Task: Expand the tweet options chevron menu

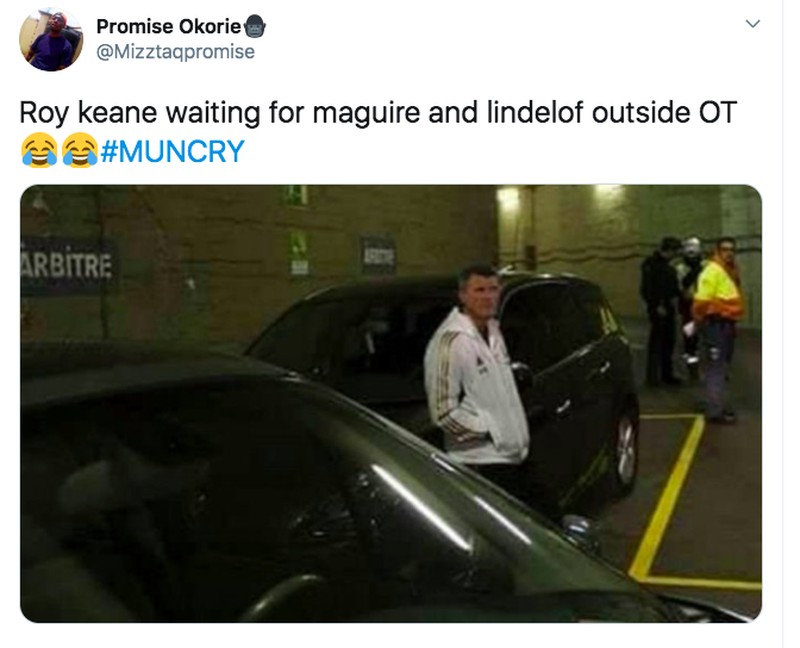Action: 753,23
